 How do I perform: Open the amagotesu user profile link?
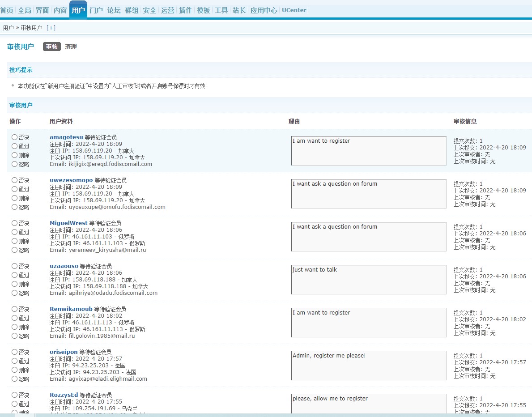click(x=66, y=137)
